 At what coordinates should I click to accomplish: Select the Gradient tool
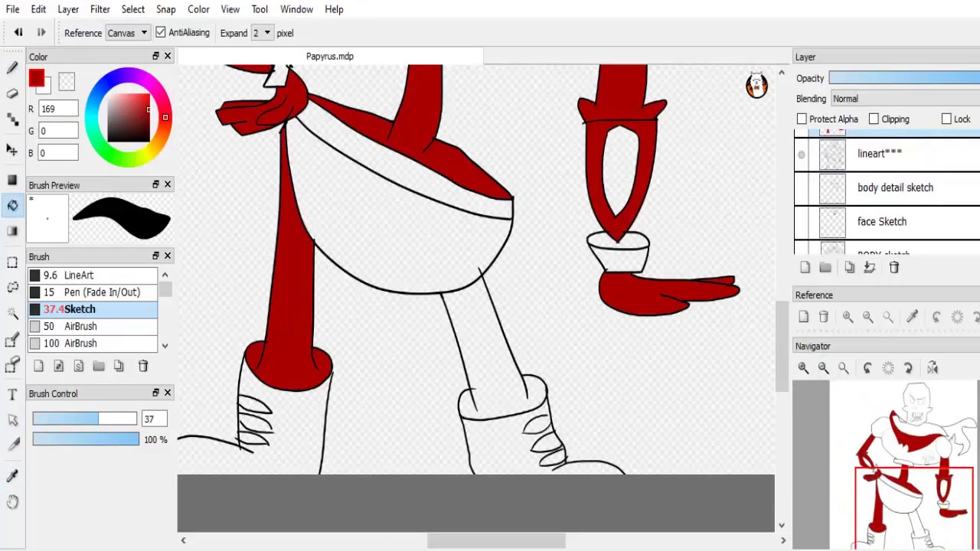click(12, 231)
